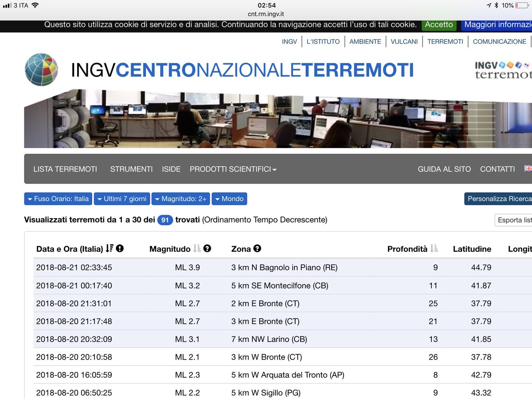This screenshot has width=532, height=399.
Task: Click 5 km SE Montecilfone (CB)
Action: point(280,286)
